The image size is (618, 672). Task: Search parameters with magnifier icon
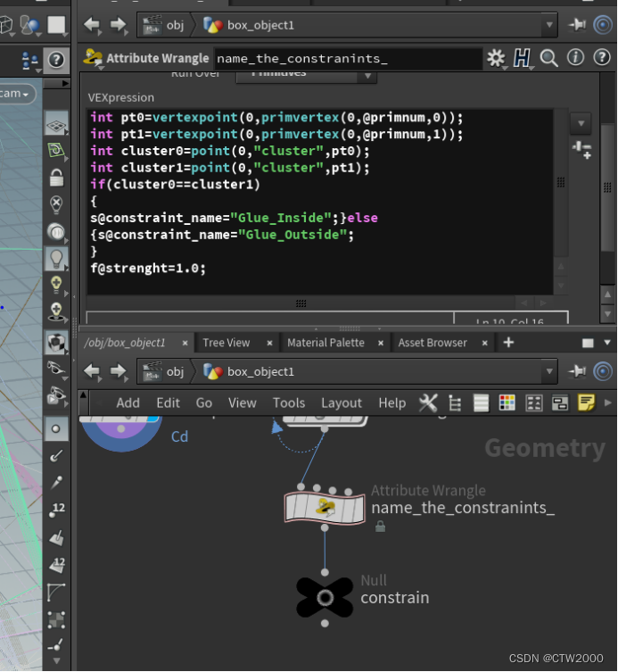pyautogui.click(x=549, y=58)
